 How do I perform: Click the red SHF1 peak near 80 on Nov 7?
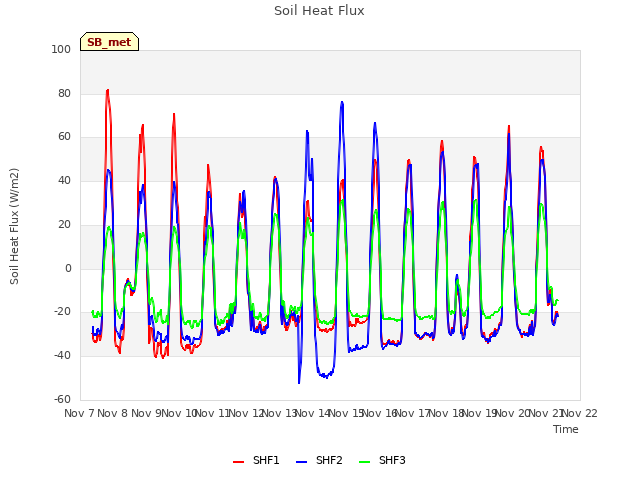(x=107, y=90)
